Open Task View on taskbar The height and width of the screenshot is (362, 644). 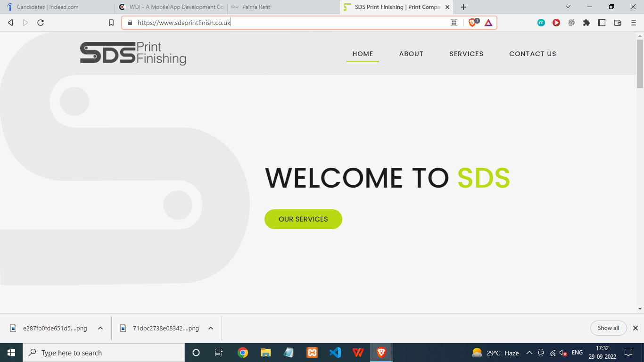tap(219, 353)
